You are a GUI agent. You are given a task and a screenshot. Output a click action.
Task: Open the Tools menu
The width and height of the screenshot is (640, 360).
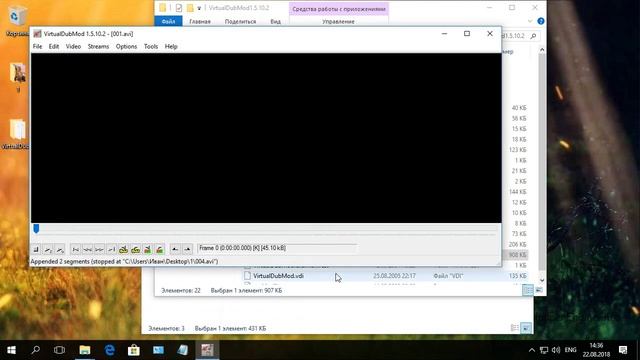(x=151, y=47)
